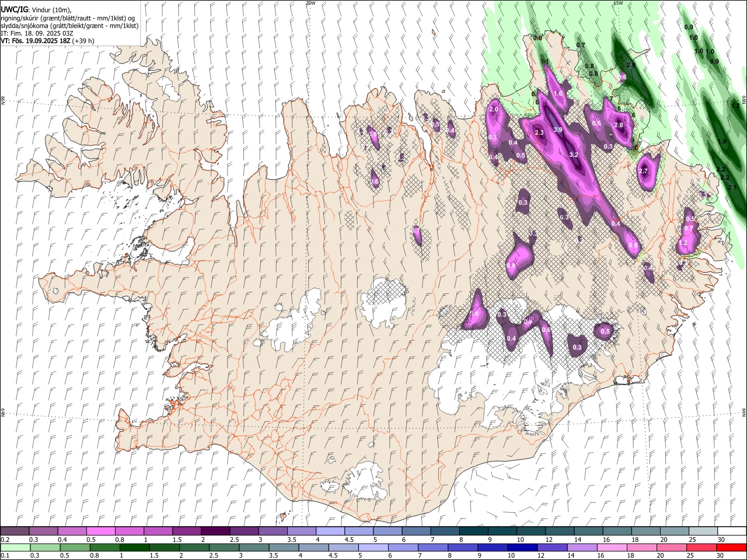Click the 'Vindur (10m)' header label
The image size is (747, 560).
point(51,10)
